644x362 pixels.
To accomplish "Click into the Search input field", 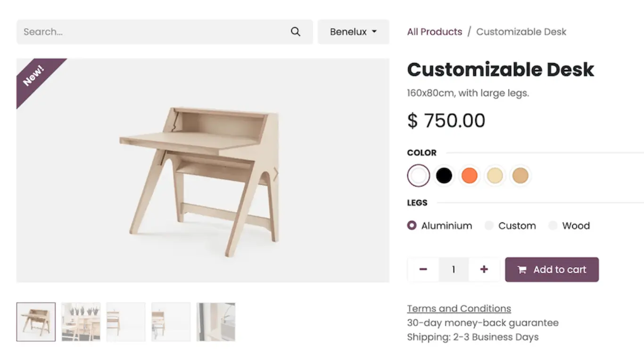I will 151,32.
